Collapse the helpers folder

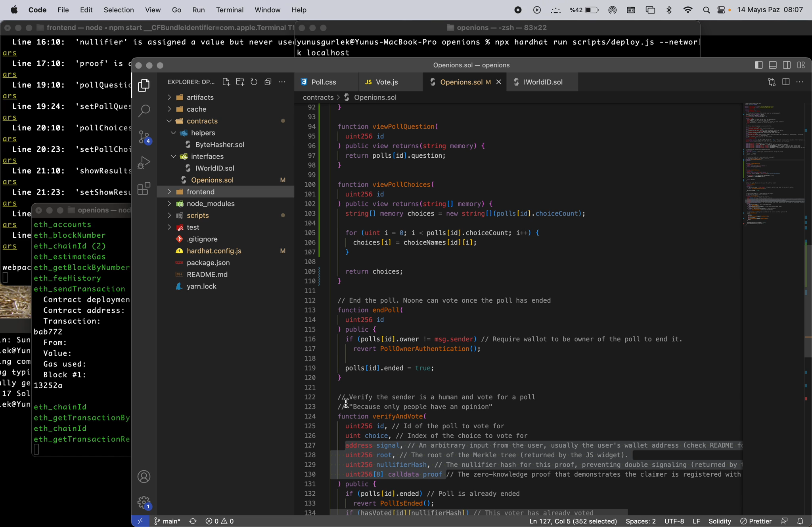(x=226, y=133)
